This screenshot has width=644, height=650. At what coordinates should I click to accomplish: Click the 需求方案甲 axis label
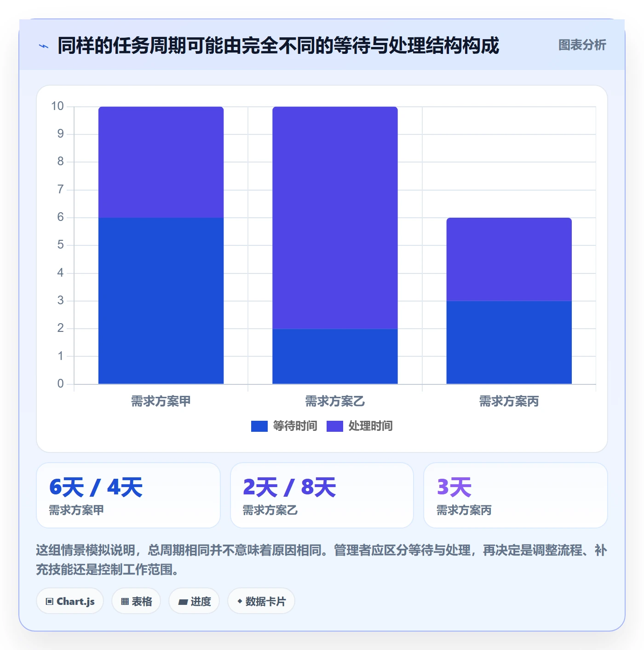tap(161, 401)
